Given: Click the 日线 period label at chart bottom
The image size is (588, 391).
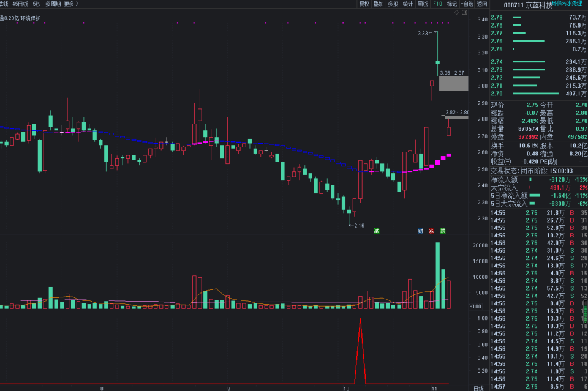Looking at the screenshot, I should [478, 389].
